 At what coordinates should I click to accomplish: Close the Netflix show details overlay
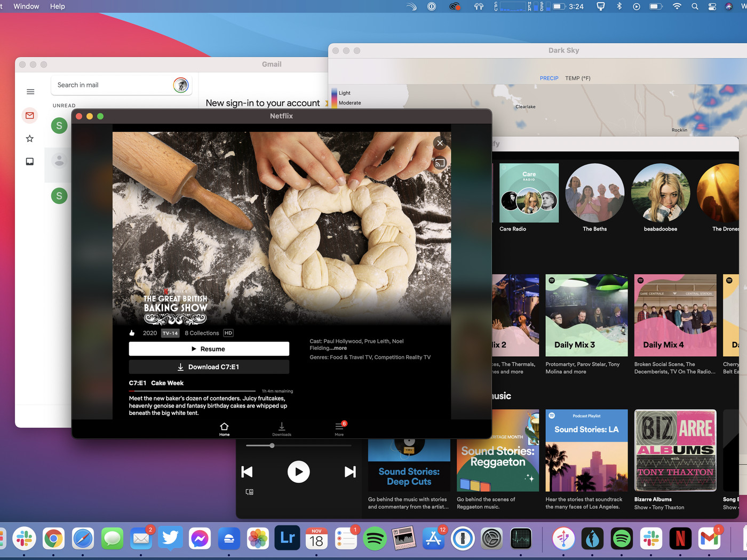coord(440,143)
